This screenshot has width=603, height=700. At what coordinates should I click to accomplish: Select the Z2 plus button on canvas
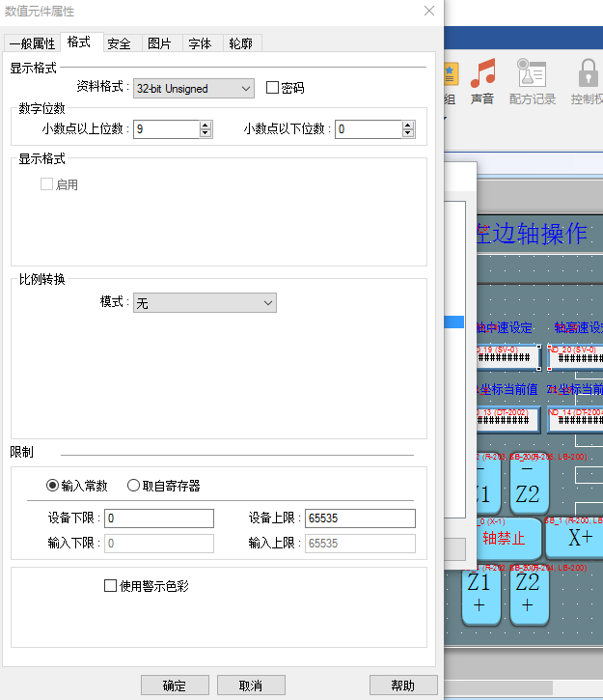click(x=527, y=593)
